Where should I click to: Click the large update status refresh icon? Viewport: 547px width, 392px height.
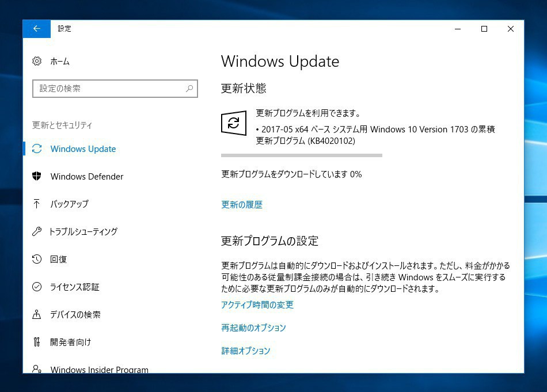(234, 123)
